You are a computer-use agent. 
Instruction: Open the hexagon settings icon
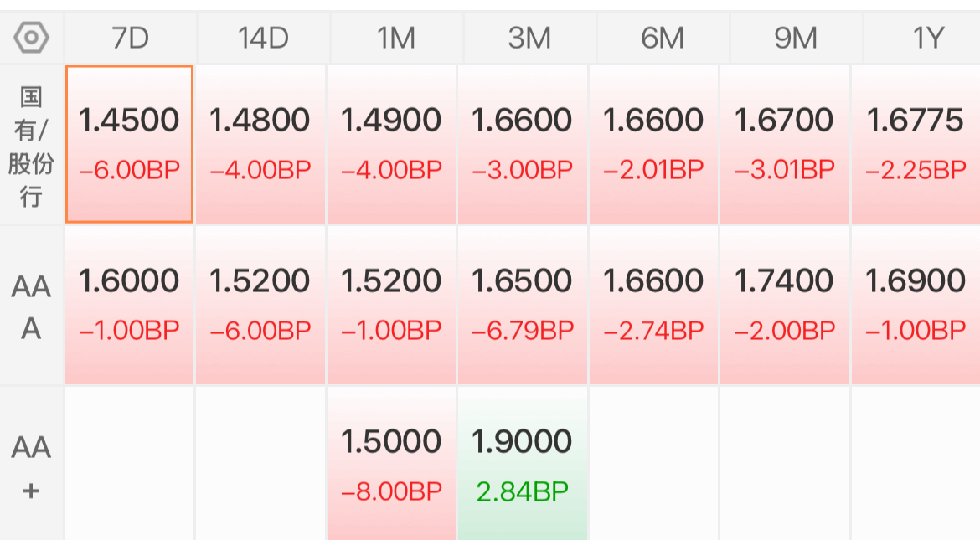[31, 38]
